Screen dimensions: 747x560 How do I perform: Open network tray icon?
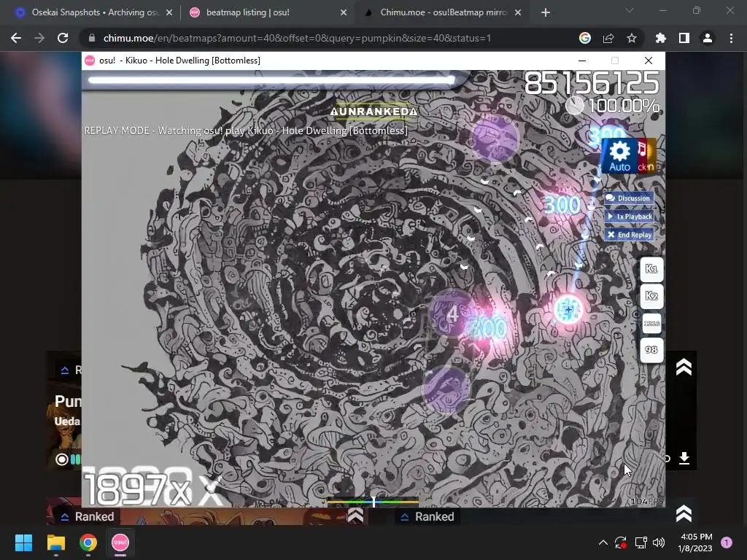pos(640,542)
